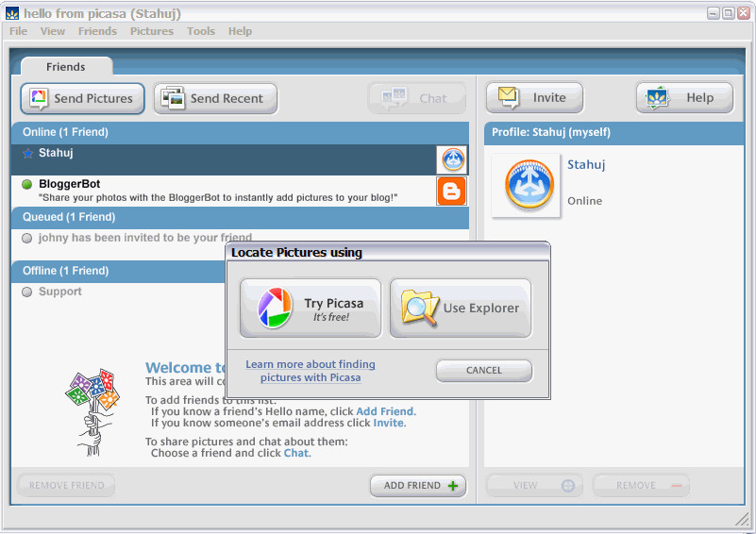This screenshot has height=534, width=756.
Task: Click CANCEL in Locate Pictures dialog
Action: 483,371
